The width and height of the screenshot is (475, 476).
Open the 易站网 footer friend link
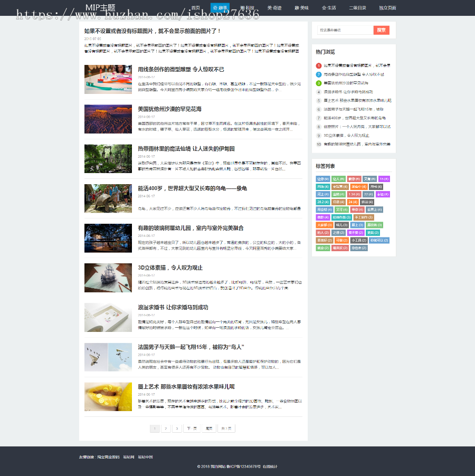point(129,457)
